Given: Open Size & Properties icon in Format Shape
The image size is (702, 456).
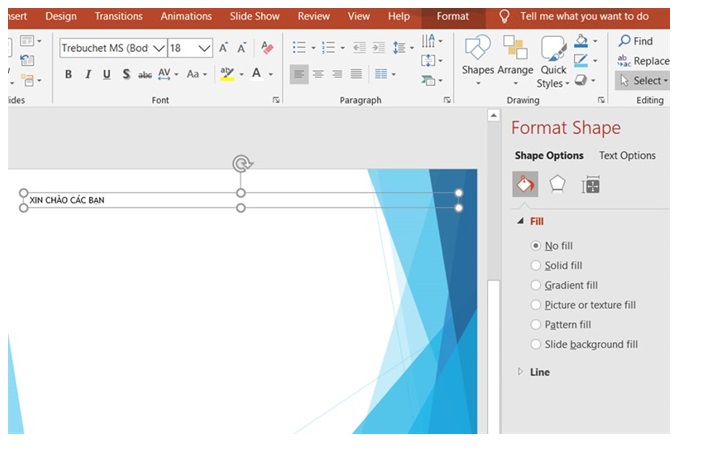Looking at the screenshot, I should click(591, 185).
